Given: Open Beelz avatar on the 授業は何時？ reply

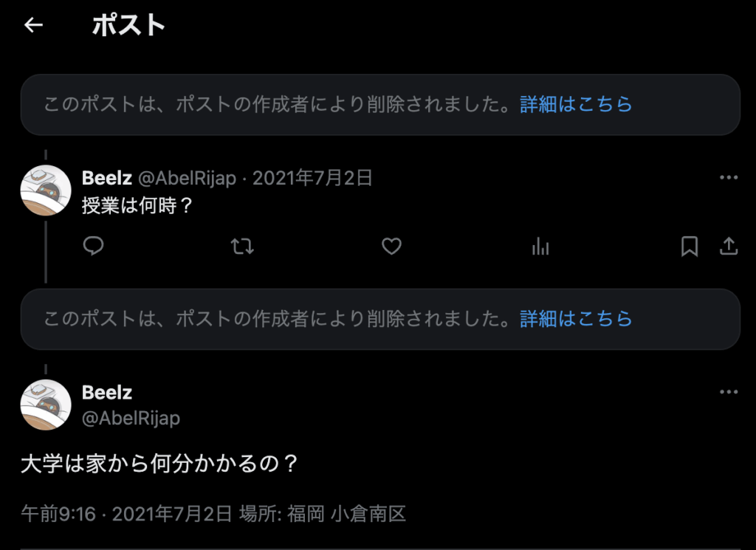Looking at the screenshot, I should click(46, 190).
